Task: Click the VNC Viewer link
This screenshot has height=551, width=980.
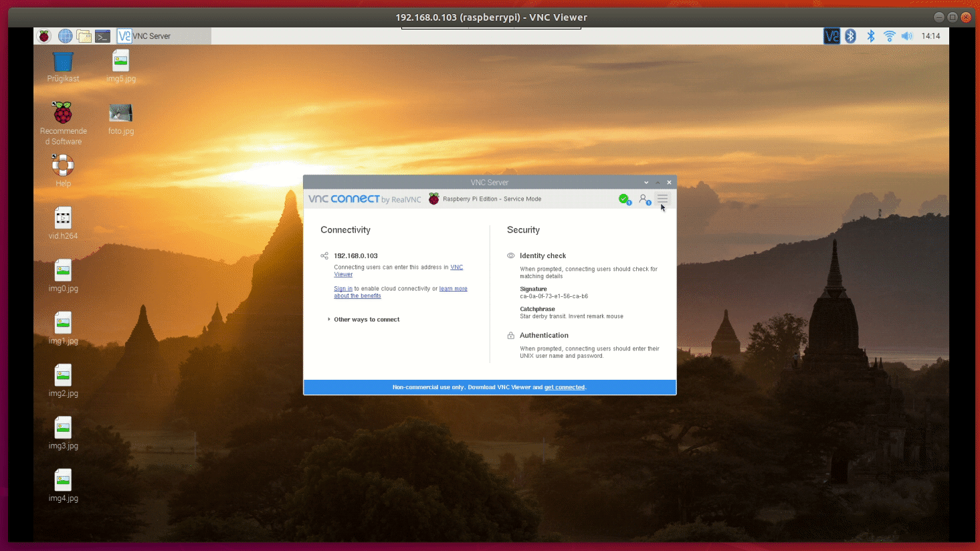Action: [456, 267]
